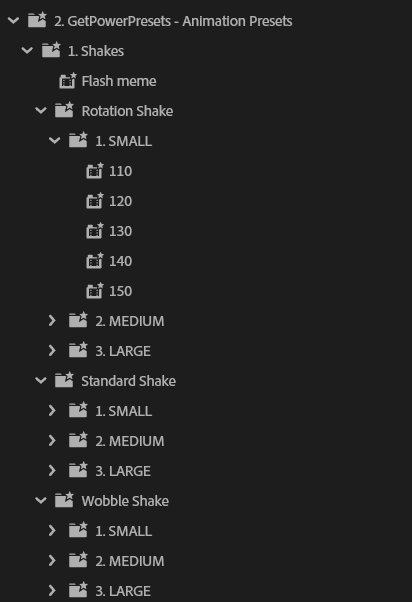Image resolution: width=412 pixels, height=602 pixels.
Task: Select the 150 preset label
Action: pyautogui.click(x=121, y=291)
